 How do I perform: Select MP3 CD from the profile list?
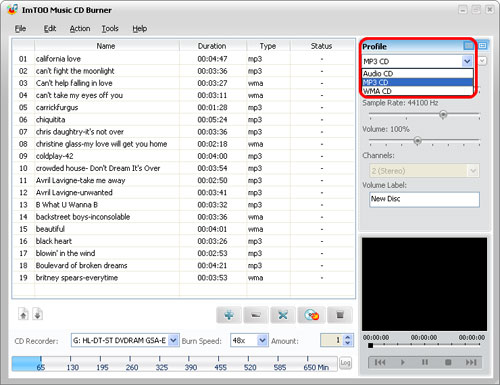[418, 82]
